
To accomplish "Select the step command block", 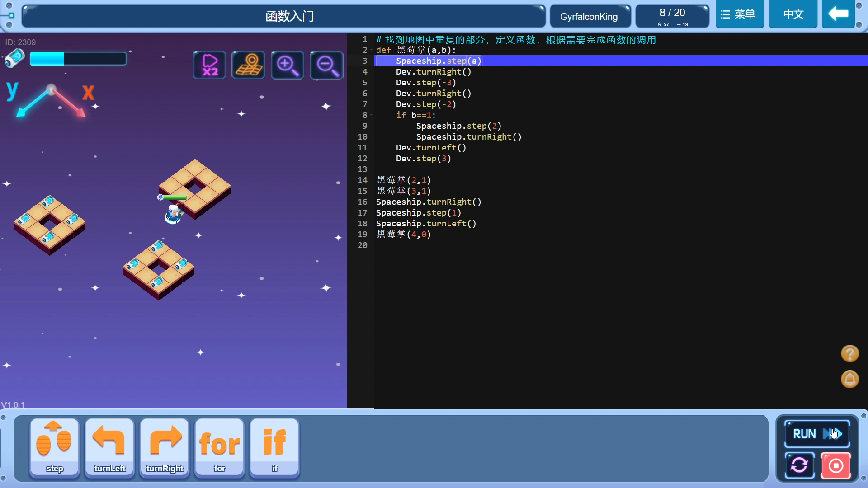I will click(54, 447).
